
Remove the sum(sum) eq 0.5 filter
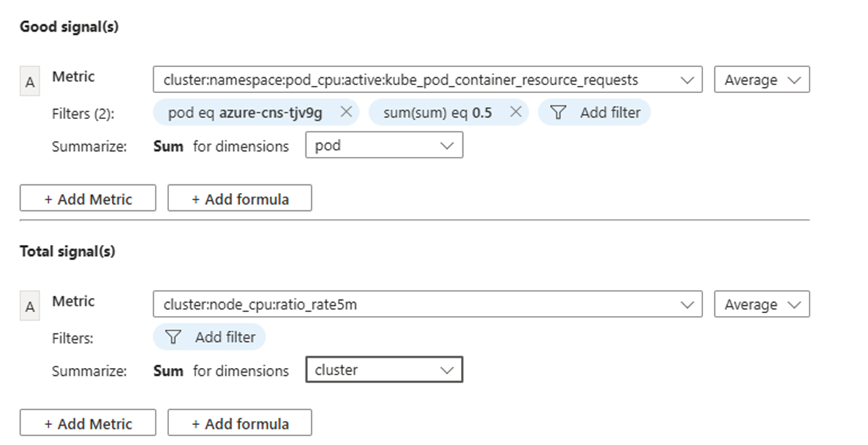(x=515, y=112)
